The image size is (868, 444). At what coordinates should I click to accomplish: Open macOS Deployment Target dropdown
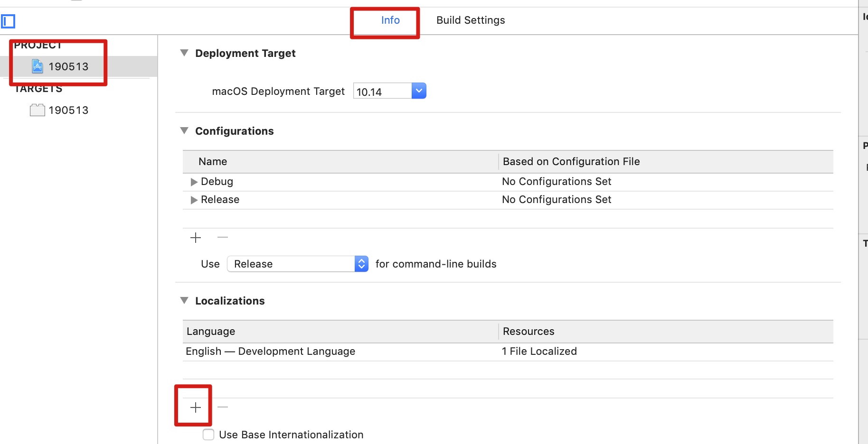(419, 91)
